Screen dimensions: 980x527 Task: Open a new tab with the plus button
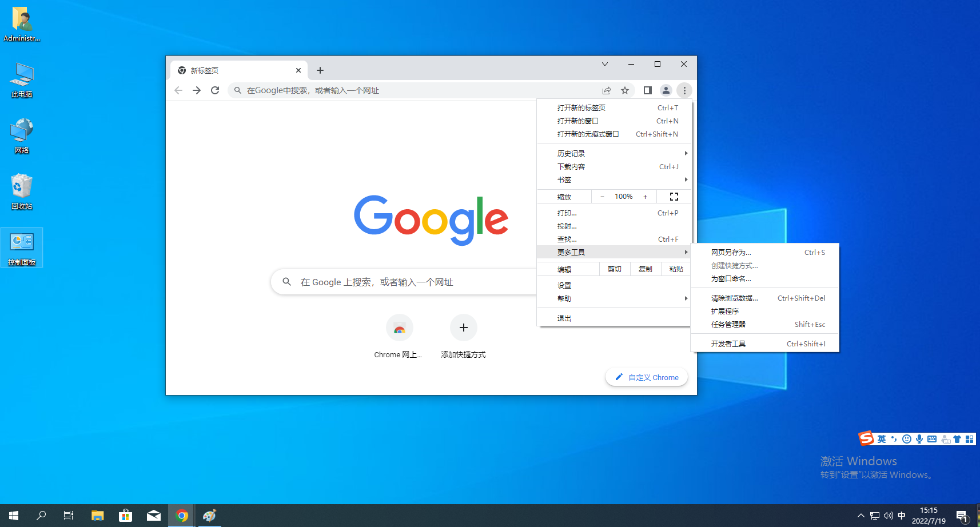(x=320, y=70)
